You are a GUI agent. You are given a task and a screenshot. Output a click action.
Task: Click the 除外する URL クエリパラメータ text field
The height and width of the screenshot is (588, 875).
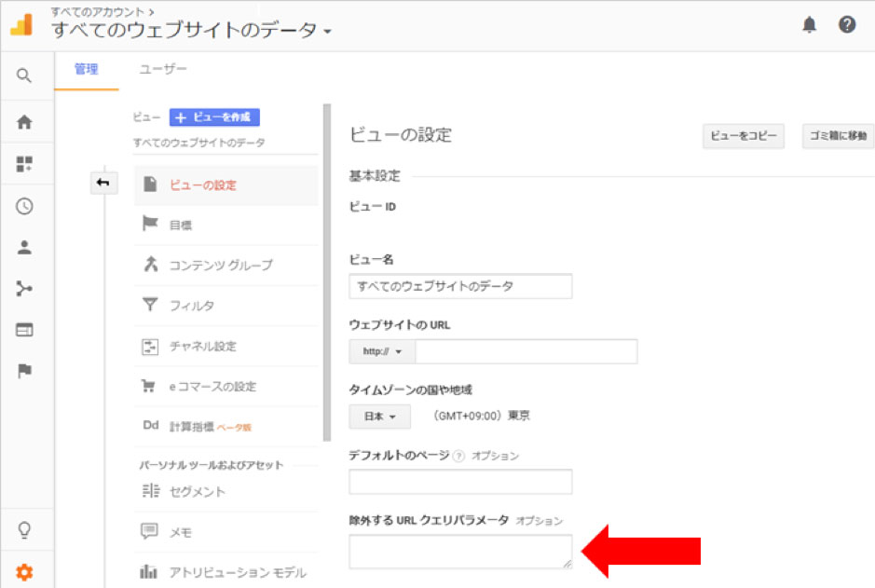[460, 552]
